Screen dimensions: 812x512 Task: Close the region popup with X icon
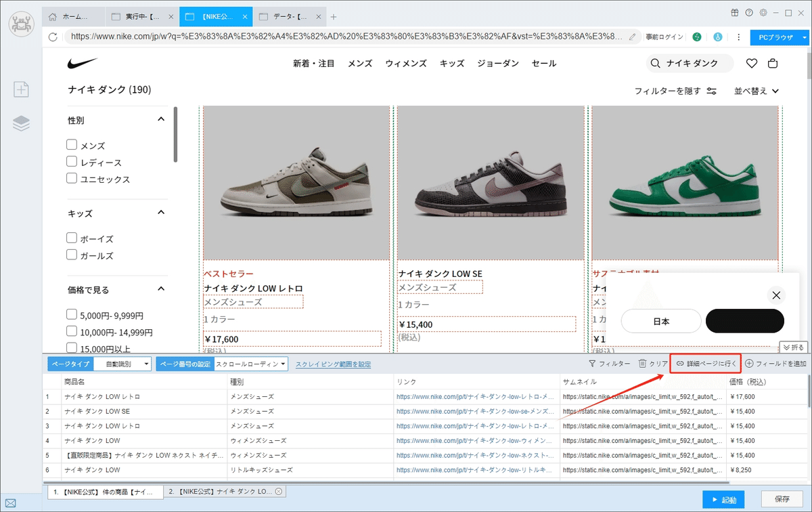[776, 295]
